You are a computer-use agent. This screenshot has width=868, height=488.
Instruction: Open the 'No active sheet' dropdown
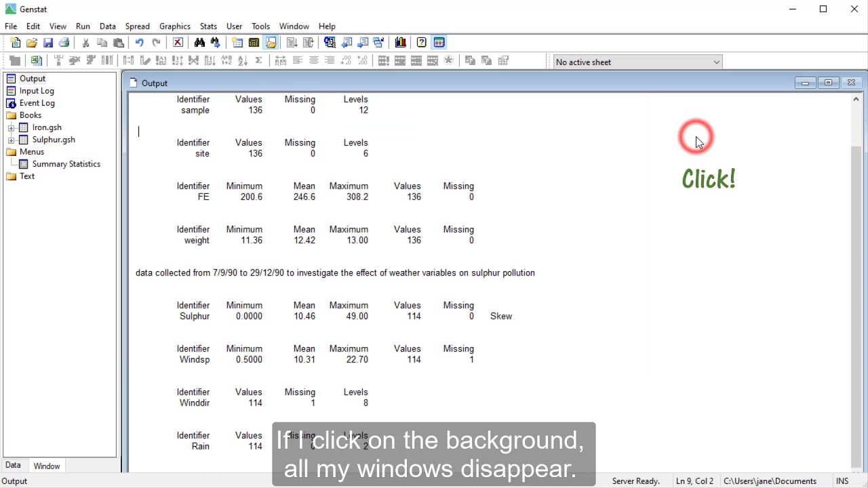tap(637, 62)
